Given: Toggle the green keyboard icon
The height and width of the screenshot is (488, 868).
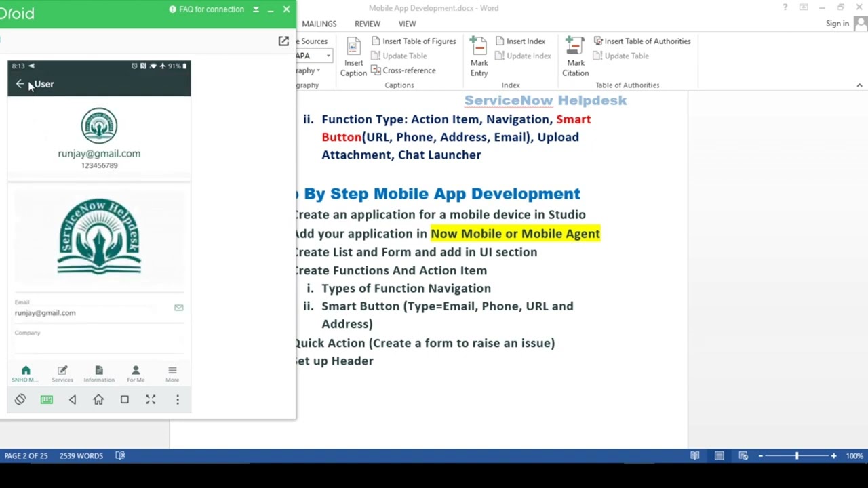Looking at the screenshot, I should [46, 400].
